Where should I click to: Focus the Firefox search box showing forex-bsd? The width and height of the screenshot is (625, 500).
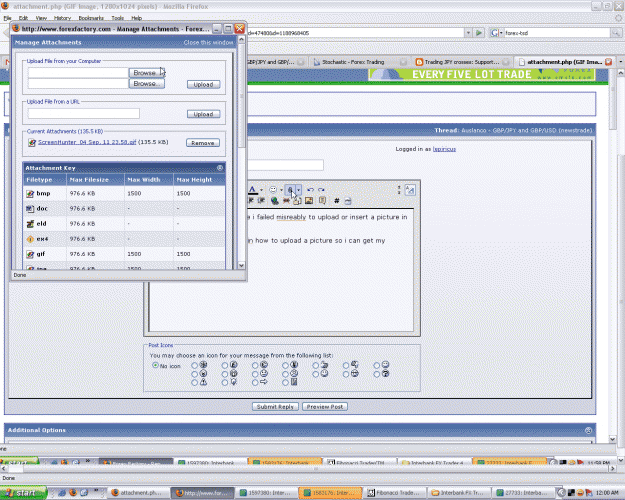pyautogui.click(x=556, y=33)
